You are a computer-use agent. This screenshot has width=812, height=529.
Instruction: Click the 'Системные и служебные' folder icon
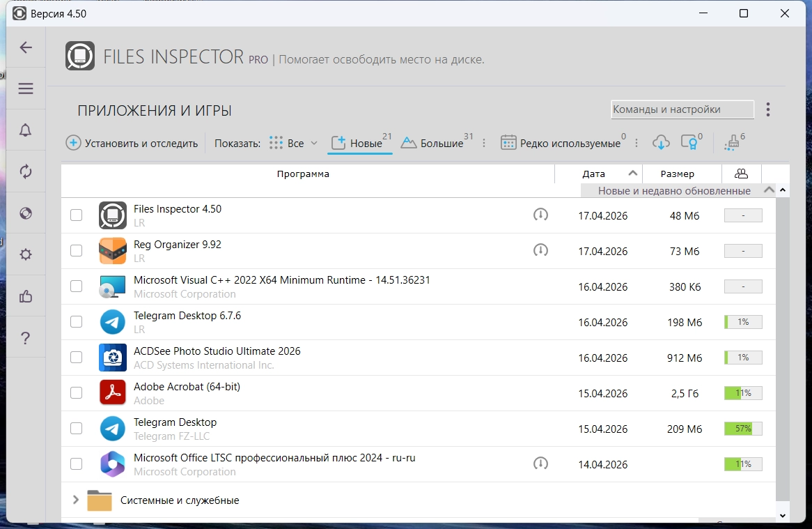100,500
